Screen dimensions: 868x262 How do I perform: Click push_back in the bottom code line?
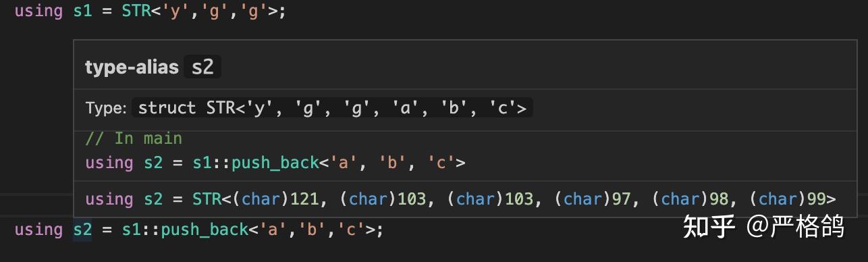tap(205, 230)
